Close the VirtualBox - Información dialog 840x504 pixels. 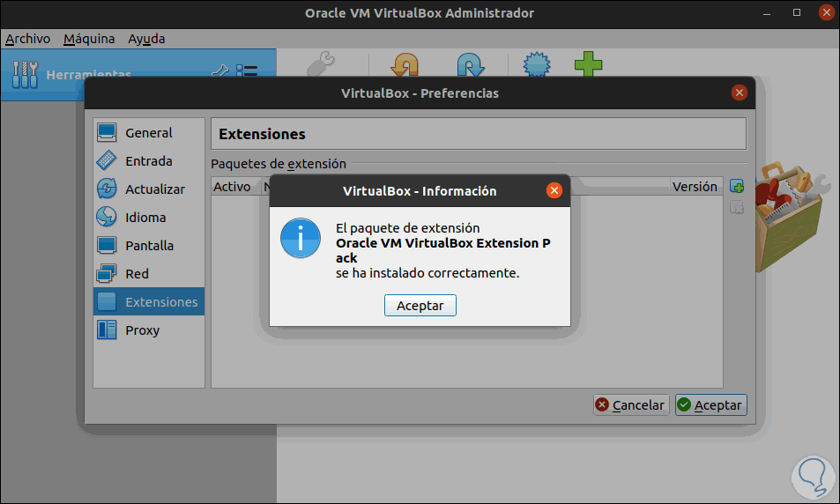coord(554,190)
